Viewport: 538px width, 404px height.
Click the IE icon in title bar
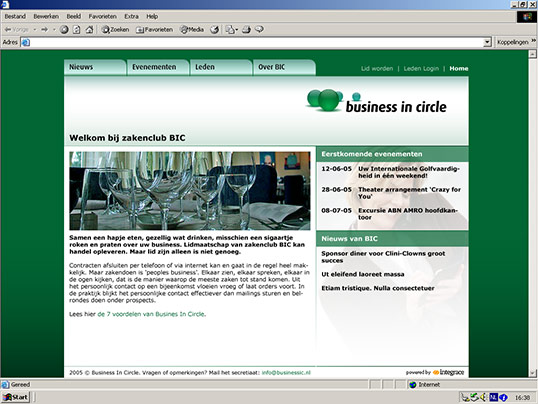coord(5,4)
